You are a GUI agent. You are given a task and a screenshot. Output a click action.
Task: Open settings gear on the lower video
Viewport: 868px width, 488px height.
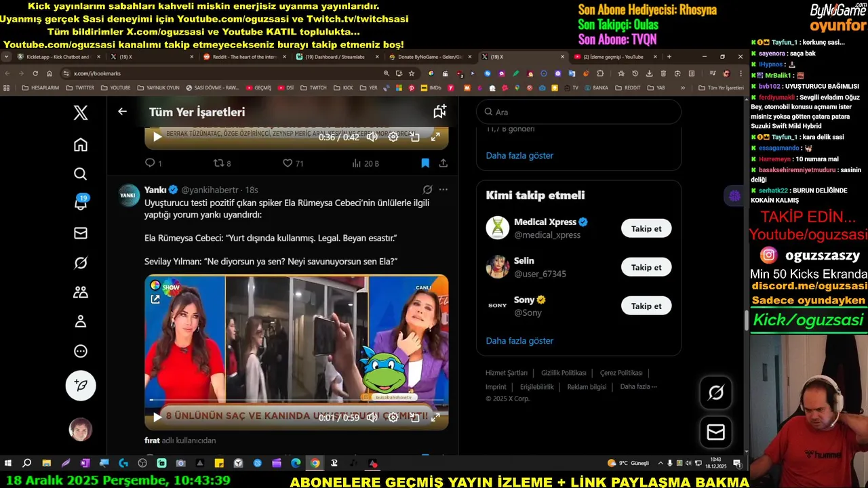coord(393,418)
